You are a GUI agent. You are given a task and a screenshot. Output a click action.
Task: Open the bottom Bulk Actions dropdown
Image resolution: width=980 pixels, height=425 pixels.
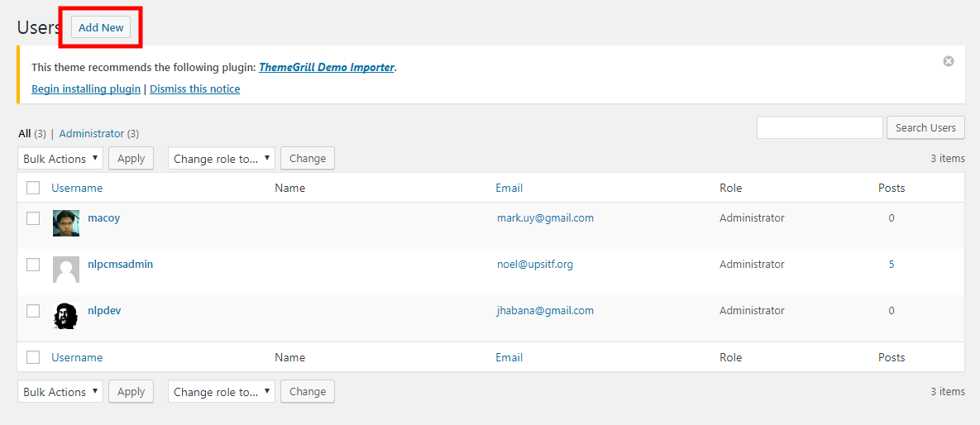coord(60,392)
